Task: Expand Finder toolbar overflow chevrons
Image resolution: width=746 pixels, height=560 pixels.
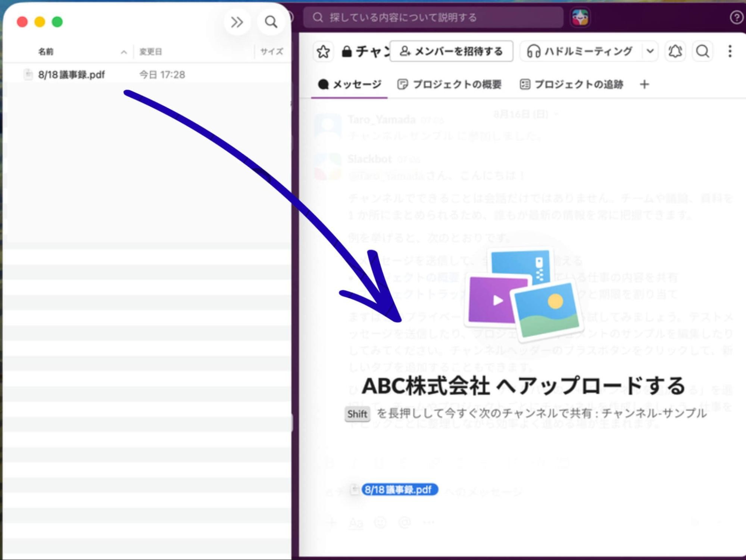Action: pyautogui.click(x=237, y=22)
